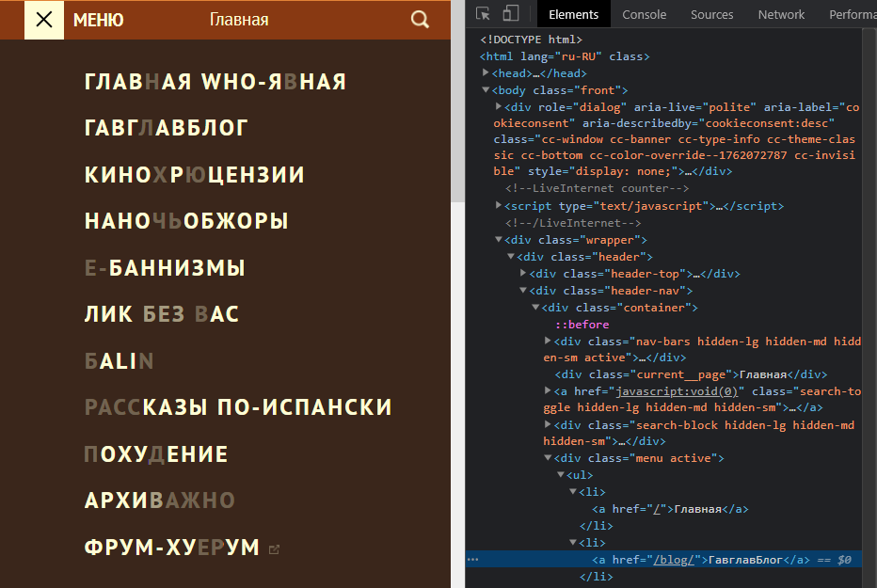Select the body class front DOM node
The width and height of the screenshot is (877, 588).
pos(559,90)
